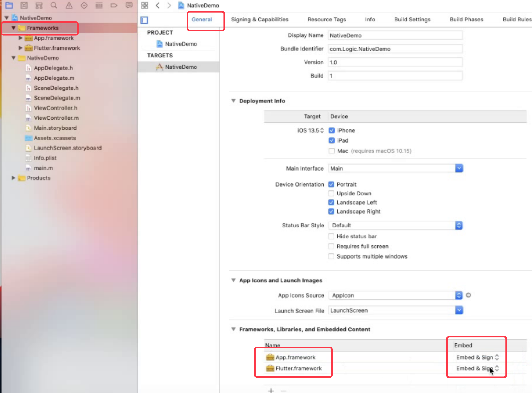Check the Hide status bar option
Screen dimensions: 532x393
point(331,236)
